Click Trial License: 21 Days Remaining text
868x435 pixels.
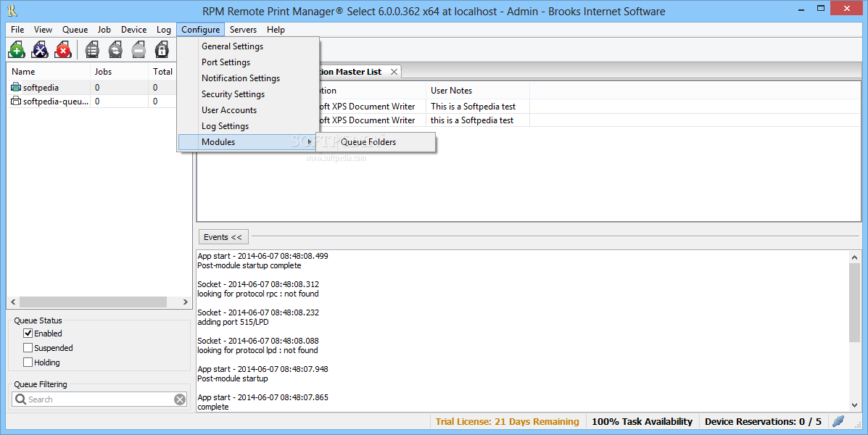(x=507, y=422)
